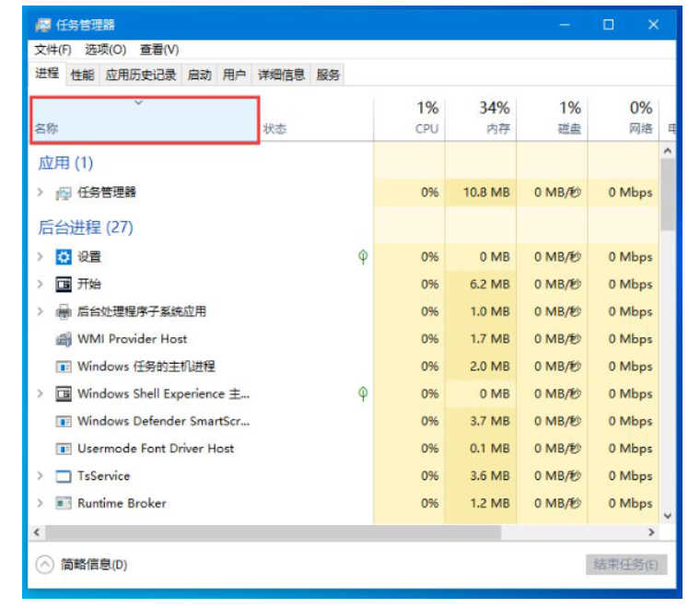Expand the Windows Shell Experience process row

[40, 394]
